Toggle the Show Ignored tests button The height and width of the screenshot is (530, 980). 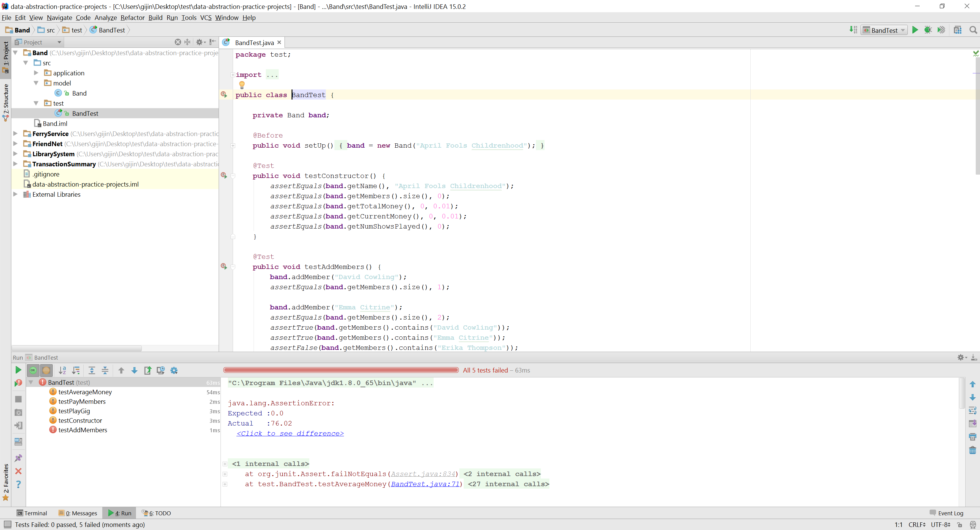[46, 370]
